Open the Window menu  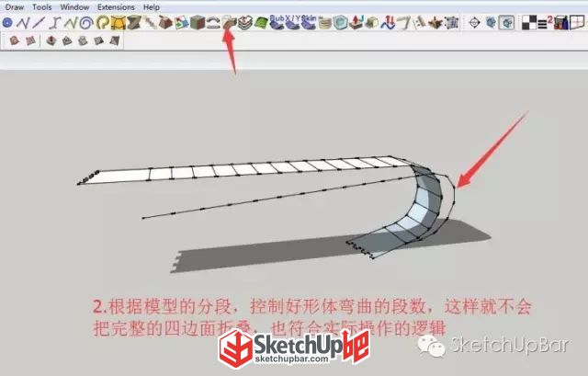[74, 7]
